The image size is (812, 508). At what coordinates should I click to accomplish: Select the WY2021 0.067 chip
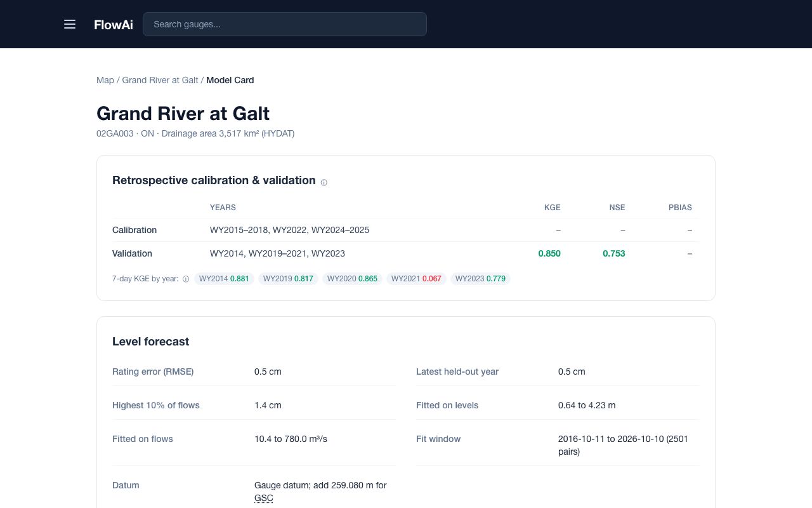point(416,279)
